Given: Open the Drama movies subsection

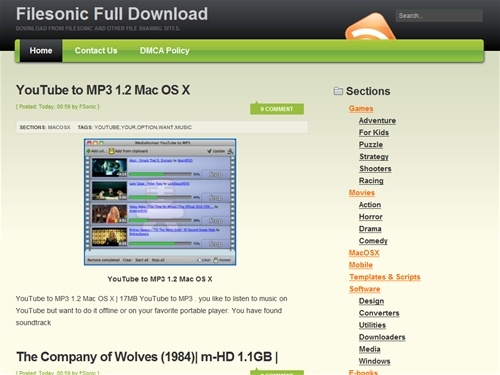Looking at the screenshot, I should point(370,229).
